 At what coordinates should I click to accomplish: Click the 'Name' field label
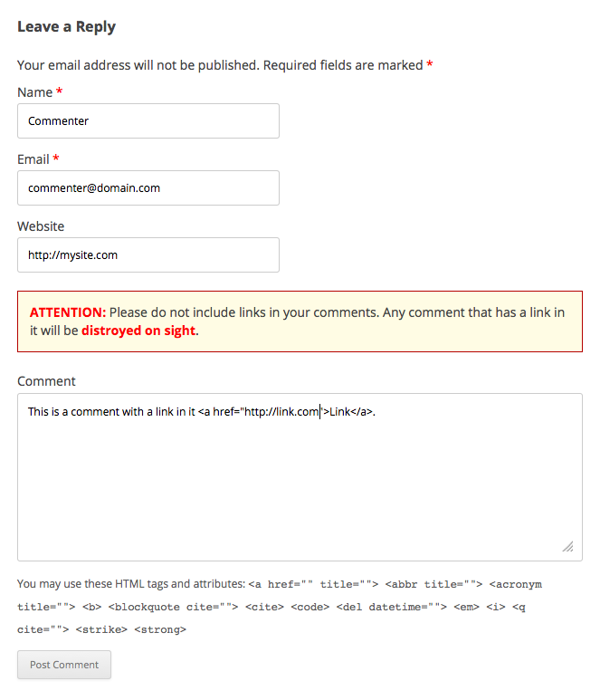(x=34, y=92)
